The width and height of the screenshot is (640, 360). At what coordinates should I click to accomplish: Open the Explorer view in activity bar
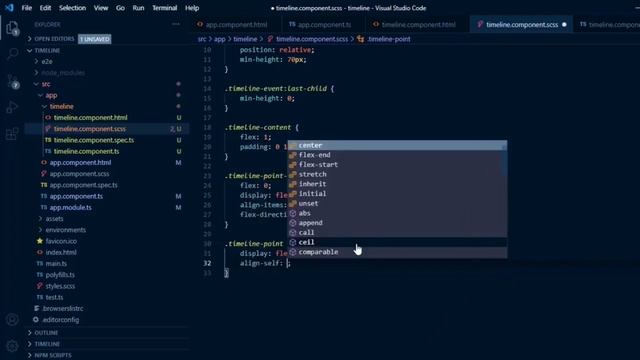pyautogui.click(x=12, y=28)
